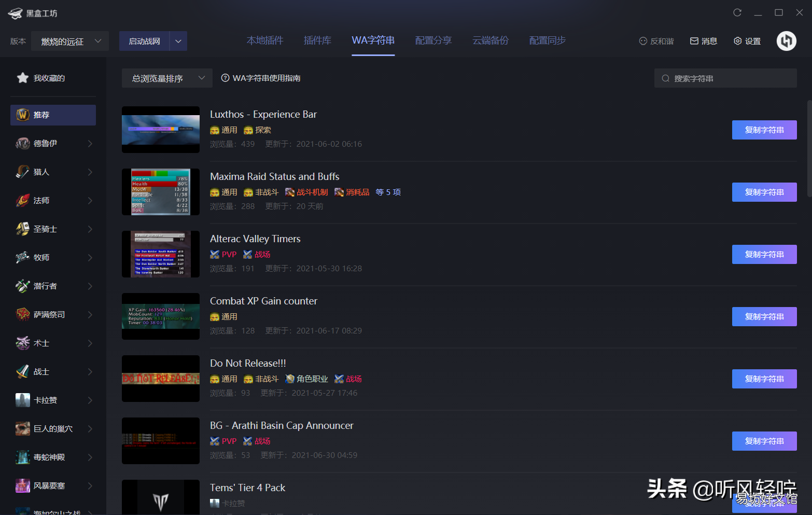Open the 设置 gear icon
The width and height of the screenshot is (812, 515).
pos(738,41)
